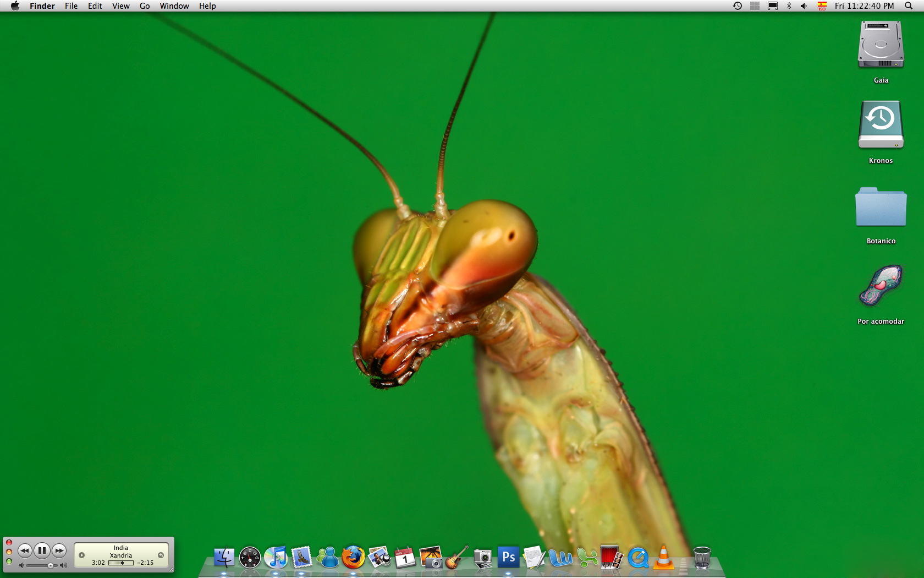Open the Go menu
924x578 pixels.
click(x=144, y=6)
